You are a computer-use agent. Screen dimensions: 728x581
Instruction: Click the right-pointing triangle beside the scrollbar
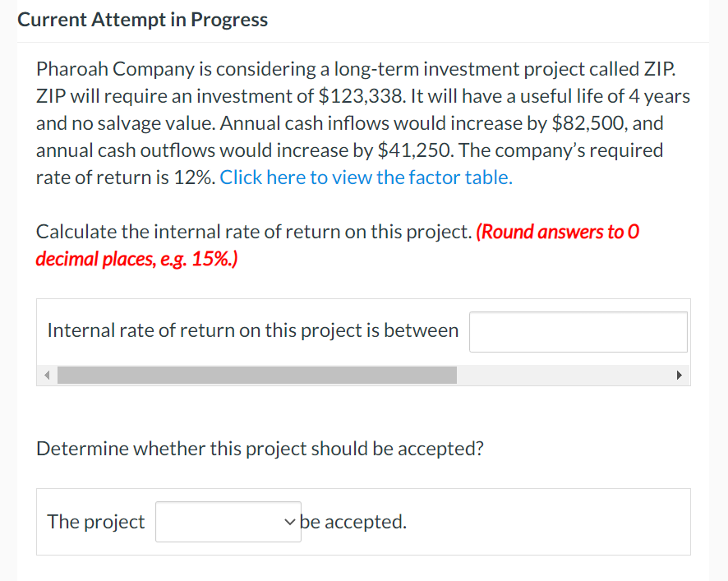(x=679, y=375)
